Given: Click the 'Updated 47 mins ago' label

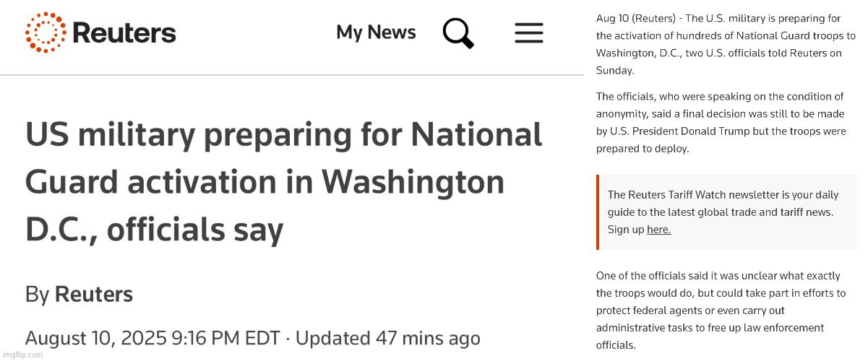Looking at the screenshot, I should (388, 338).
